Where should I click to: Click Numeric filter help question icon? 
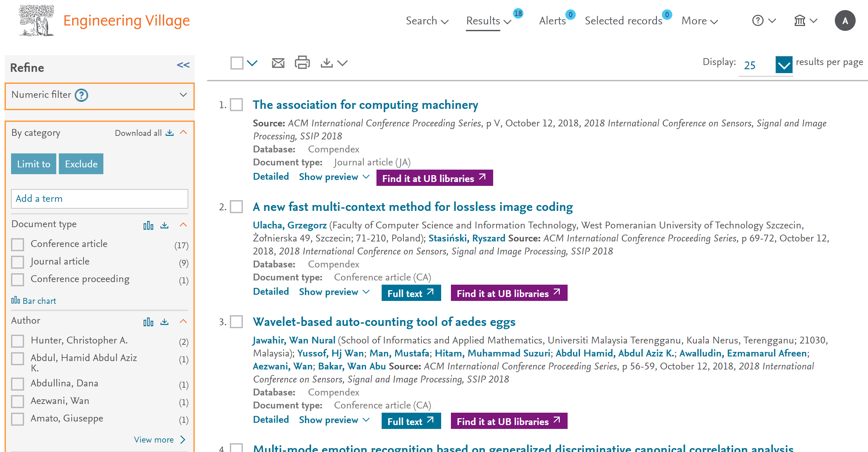pos(81,95)
